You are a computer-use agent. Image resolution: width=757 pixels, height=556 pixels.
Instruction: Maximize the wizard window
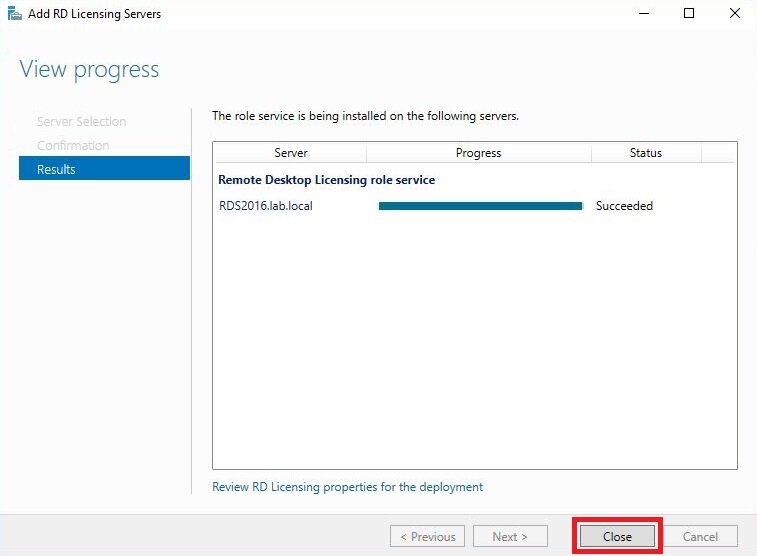(689, 13)
